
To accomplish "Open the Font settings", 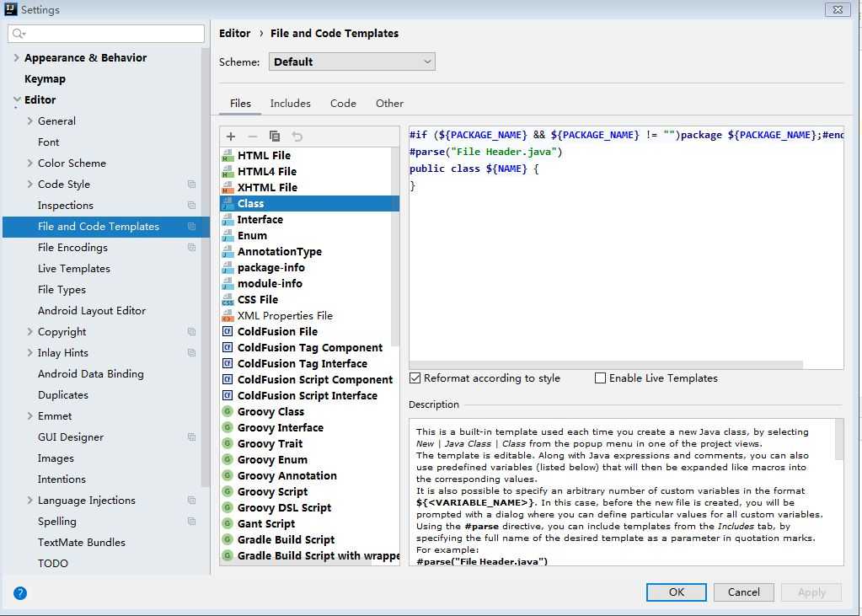I will tap(48, 142).
